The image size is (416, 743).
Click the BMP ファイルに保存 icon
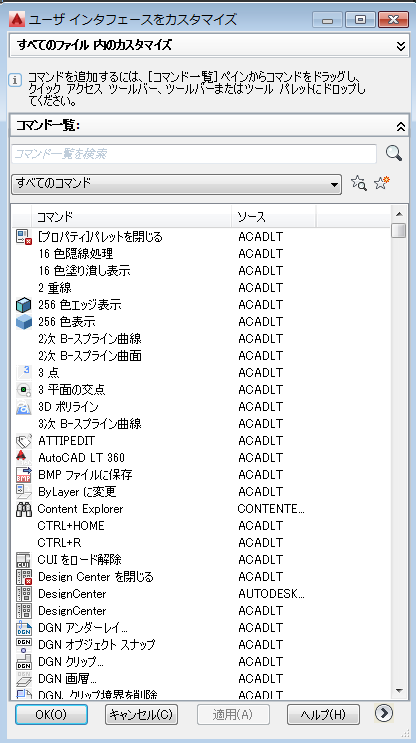[x=23, y=475]
